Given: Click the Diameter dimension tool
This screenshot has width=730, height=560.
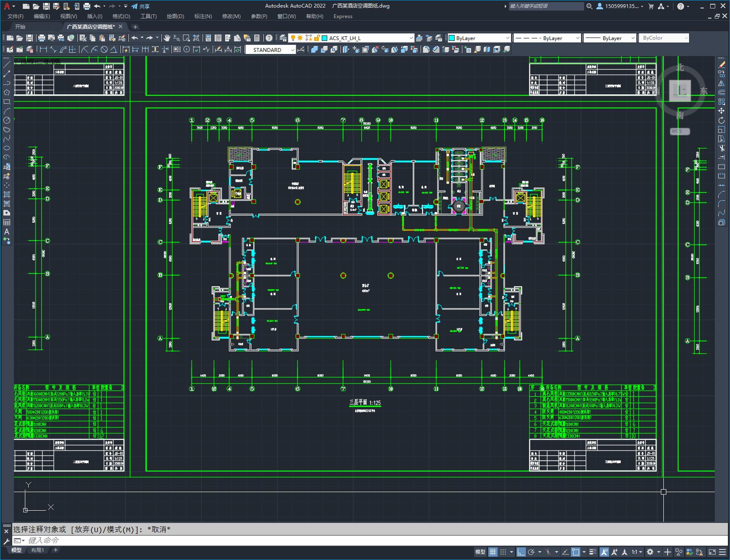Looking at the screenshot, I should (104, 49).
